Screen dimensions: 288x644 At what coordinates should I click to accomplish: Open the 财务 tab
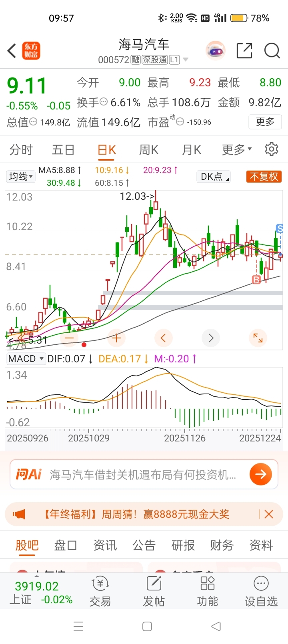pyautogui.click(x=222, y=545)
